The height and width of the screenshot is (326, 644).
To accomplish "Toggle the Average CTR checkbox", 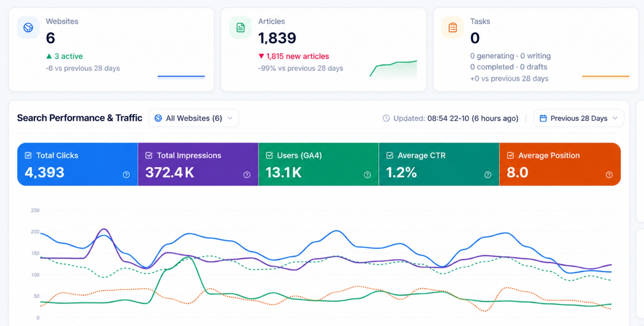I will click(x=390, y=156).
